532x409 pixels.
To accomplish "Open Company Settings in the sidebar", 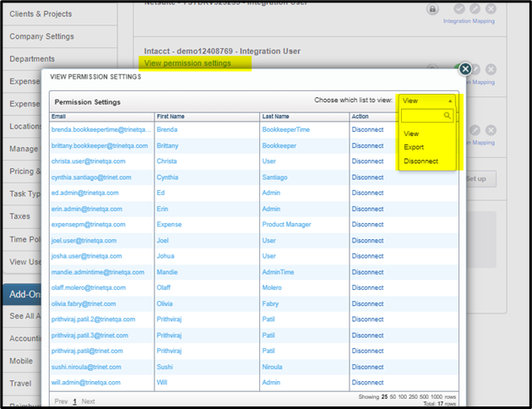I will [42, 36].
